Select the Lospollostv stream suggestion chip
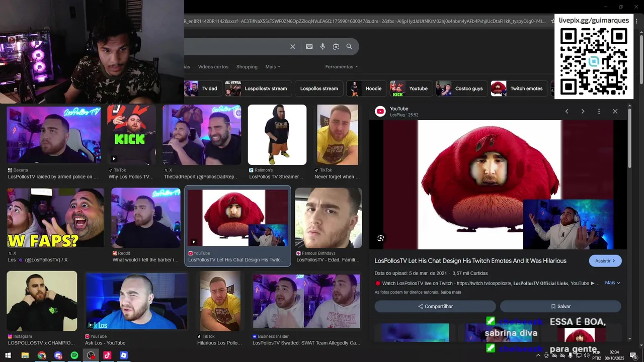Viewport: 644px width, 362px height. pos(258,88)
